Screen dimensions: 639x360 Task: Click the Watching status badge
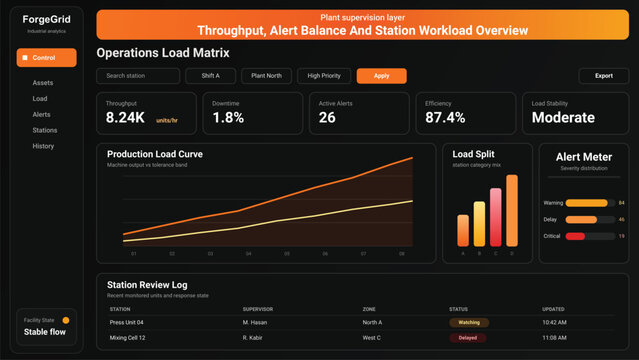tap(469, 322)
